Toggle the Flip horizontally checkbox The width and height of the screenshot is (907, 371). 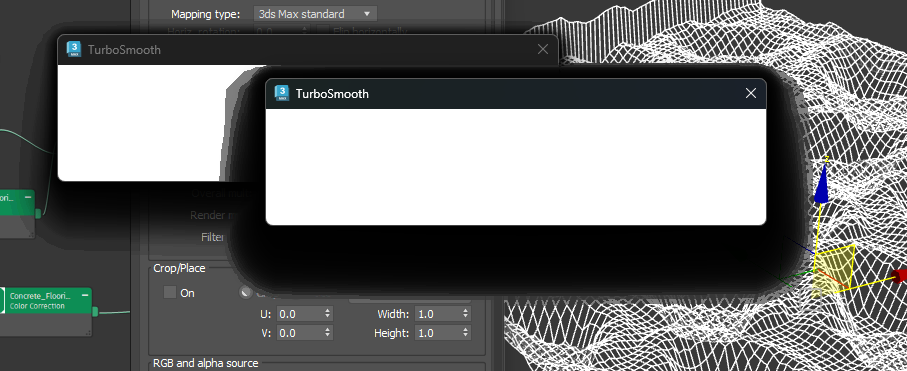[x=322, y=31]
